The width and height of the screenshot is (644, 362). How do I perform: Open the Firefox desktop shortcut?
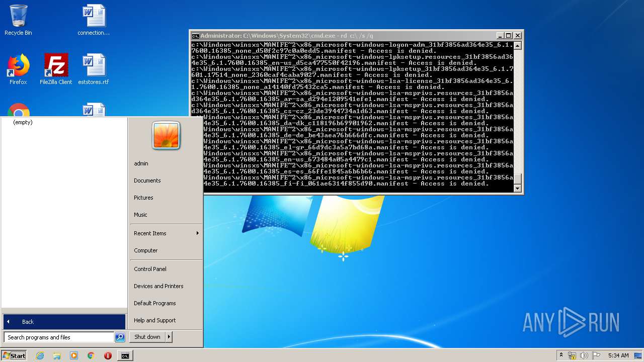[x=18, y=69]
